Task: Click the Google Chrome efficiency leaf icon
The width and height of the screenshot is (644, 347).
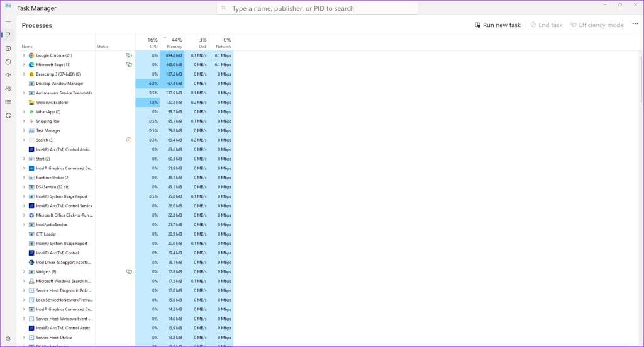Action: 129,55
